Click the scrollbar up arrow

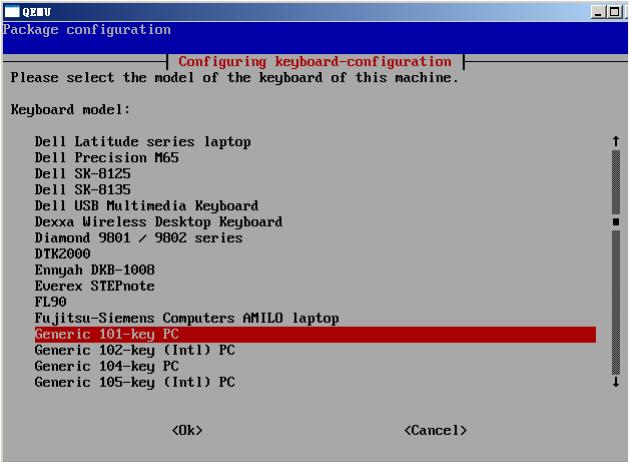[616, 142]
